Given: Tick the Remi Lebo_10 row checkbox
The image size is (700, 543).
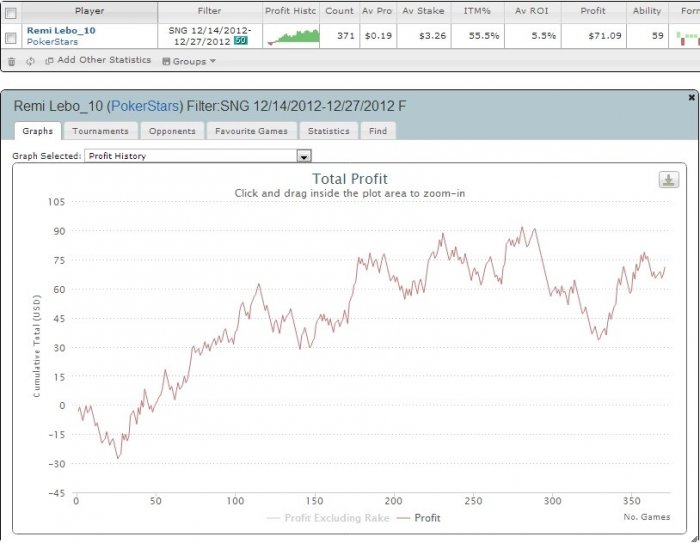Looking at the screenshot, I should coord(11,38).
